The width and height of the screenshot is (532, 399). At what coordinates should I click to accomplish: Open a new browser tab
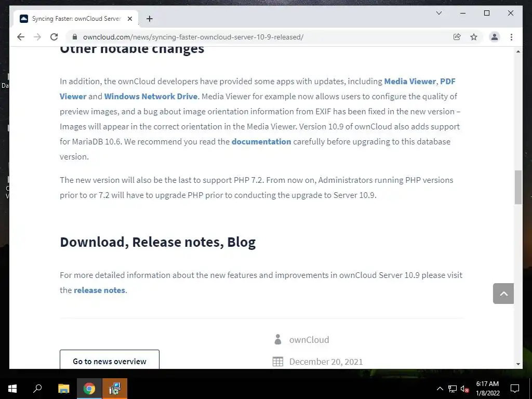pyautogui.click(x=150, y=19)
